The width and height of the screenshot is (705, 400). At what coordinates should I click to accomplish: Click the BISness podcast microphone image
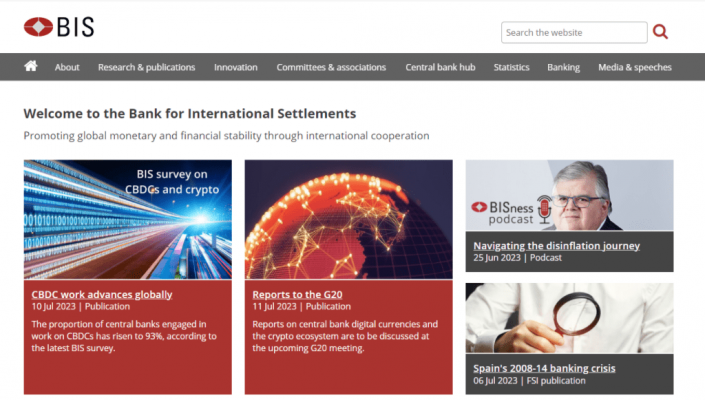569,196
